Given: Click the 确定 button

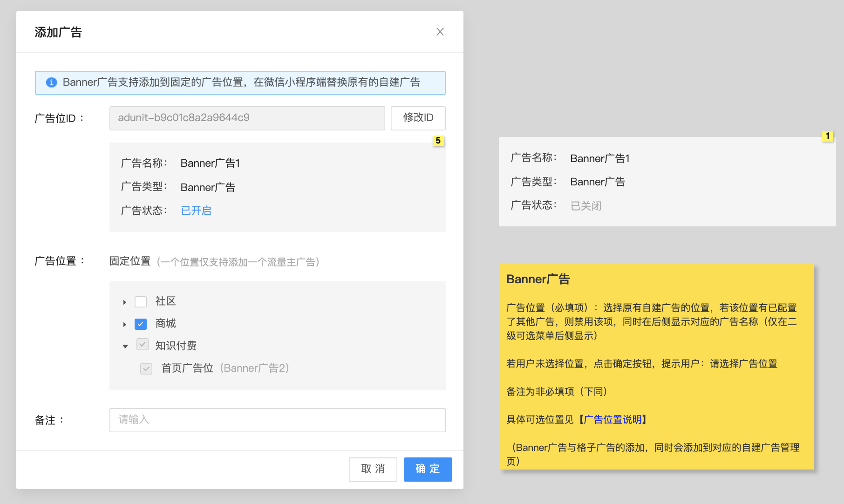Looking at the screenshot, I should coord(428,469).
